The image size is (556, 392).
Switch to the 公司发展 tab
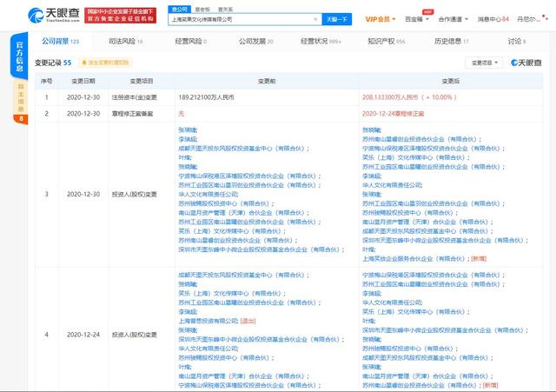pyautogui.click(x=256, y=41)
